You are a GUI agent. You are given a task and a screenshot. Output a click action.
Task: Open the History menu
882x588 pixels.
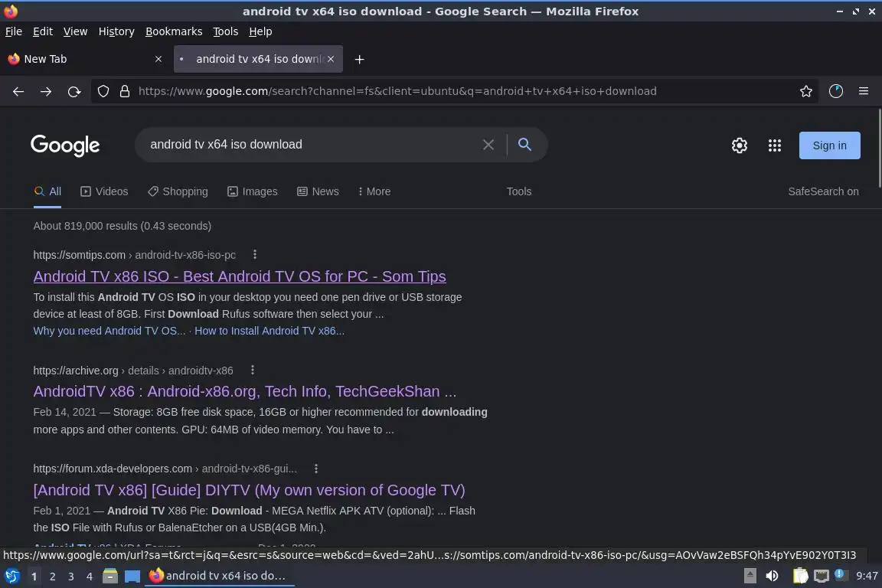click(116, 31)
